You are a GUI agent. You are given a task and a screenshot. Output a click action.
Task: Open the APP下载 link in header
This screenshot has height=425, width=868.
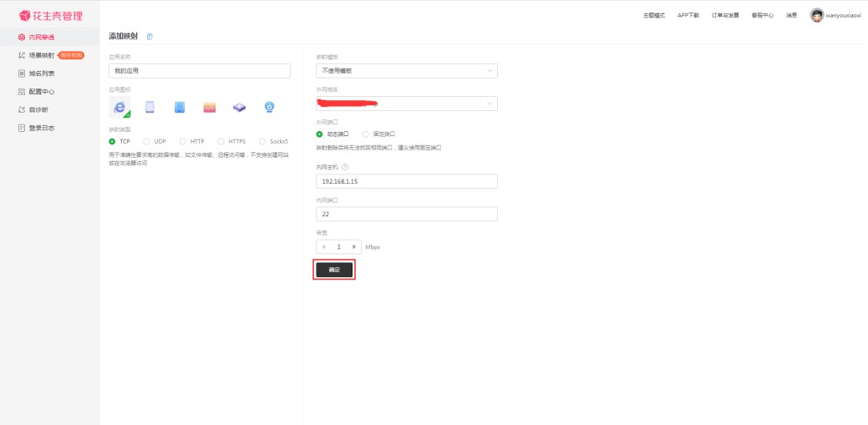688,15
